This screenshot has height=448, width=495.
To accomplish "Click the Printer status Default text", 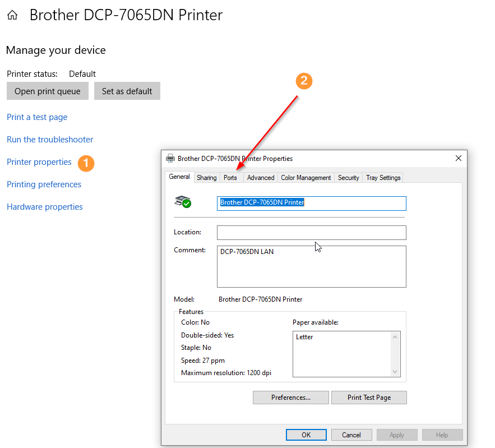I will (x=82, y=74).
